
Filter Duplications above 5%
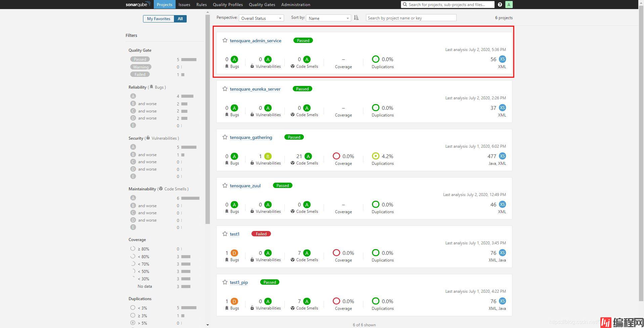tap(139, 323)
